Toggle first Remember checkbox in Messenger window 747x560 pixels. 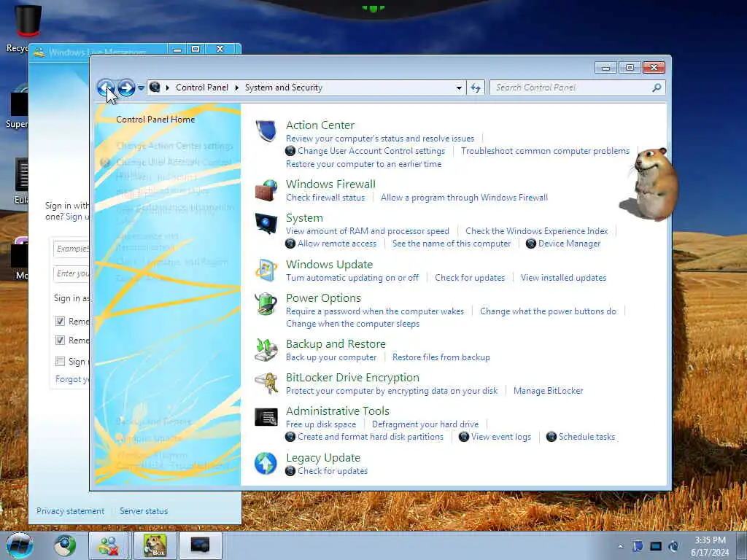pos(60,322)
